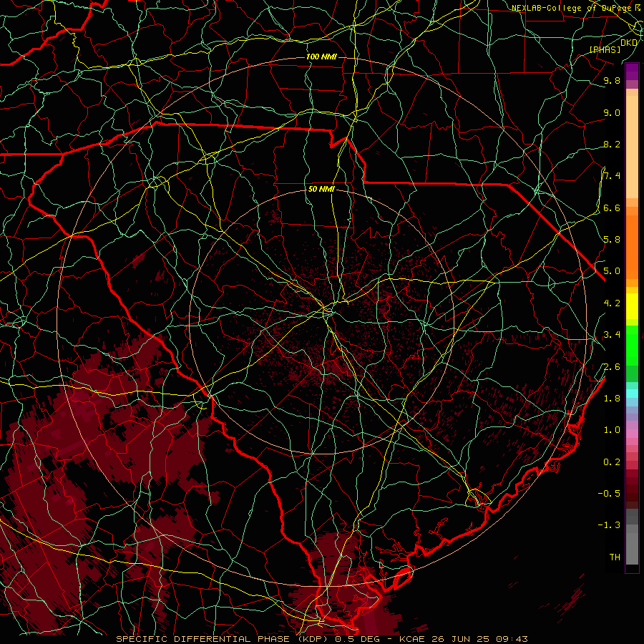This screenshot has height=644, width=644.
Task: Click the 0.2 value on the scale
Action: [x=612, y=462]
